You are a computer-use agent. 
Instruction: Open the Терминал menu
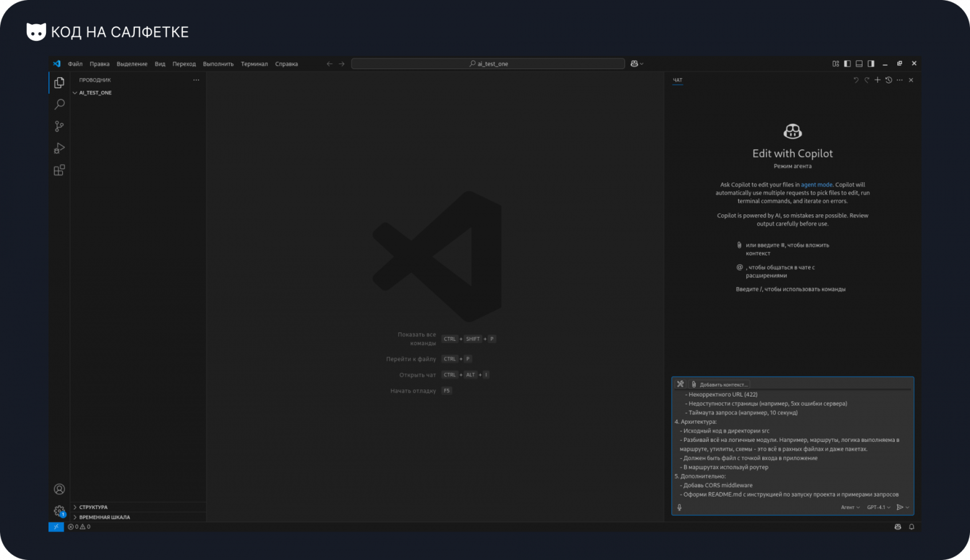tap(254, 64)
